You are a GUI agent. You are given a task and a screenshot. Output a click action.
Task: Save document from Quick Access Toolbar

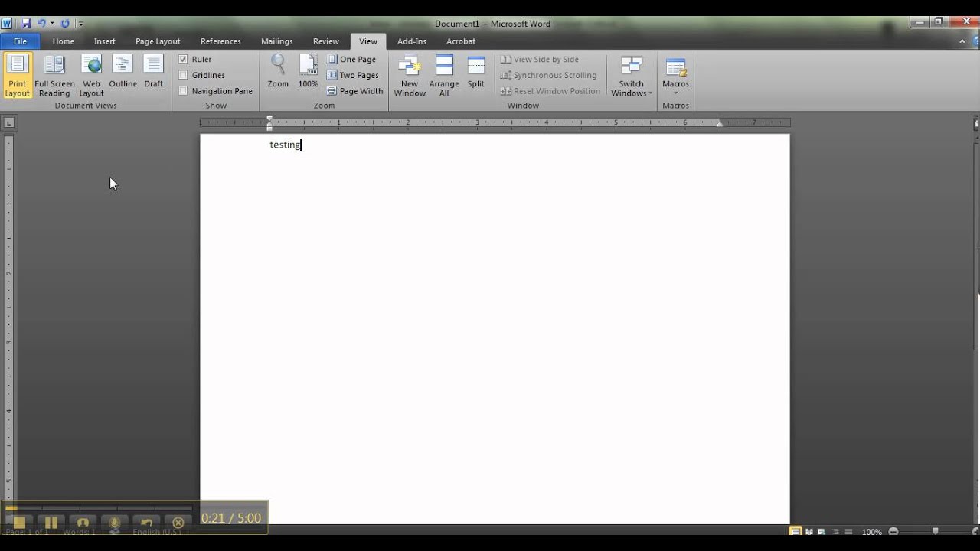click(x=26, y=24)
